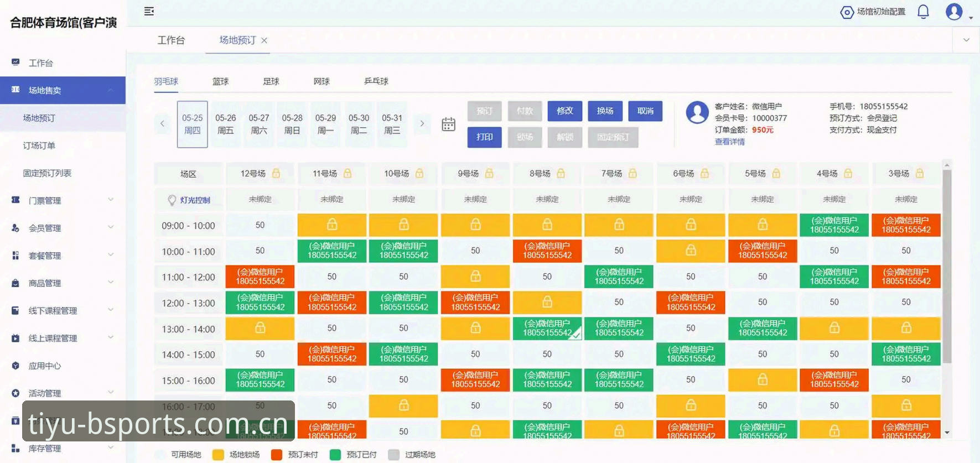Click the 预订未付 legend swatch
Image resolution: width=980 pixels, height=463 pixels.
tap(277, 455)
